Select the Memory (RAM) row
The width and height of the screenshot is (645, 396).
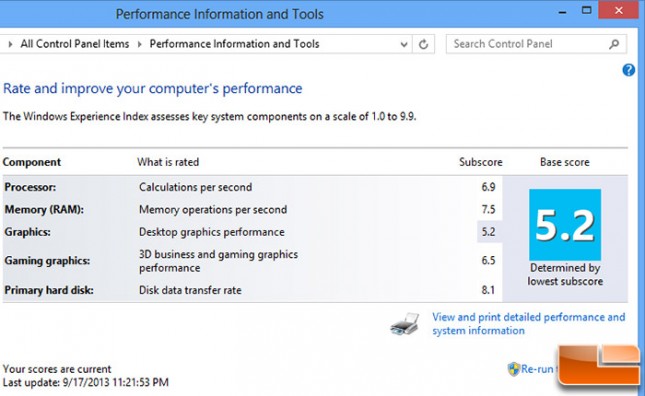point(252,209)
